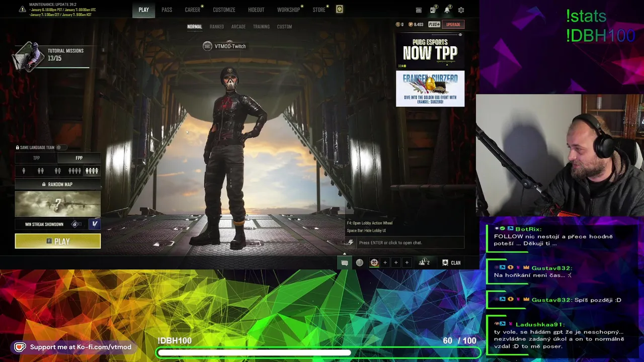Click the Ladushkaa91 chat message

pos(558,335)
